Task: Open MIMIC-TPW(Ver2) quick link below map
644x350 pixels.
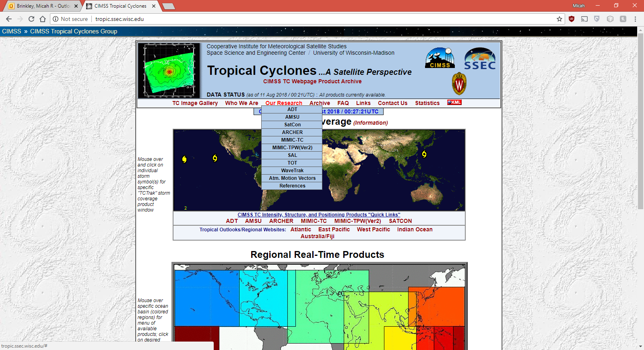Action: click(x=358, y=221)
